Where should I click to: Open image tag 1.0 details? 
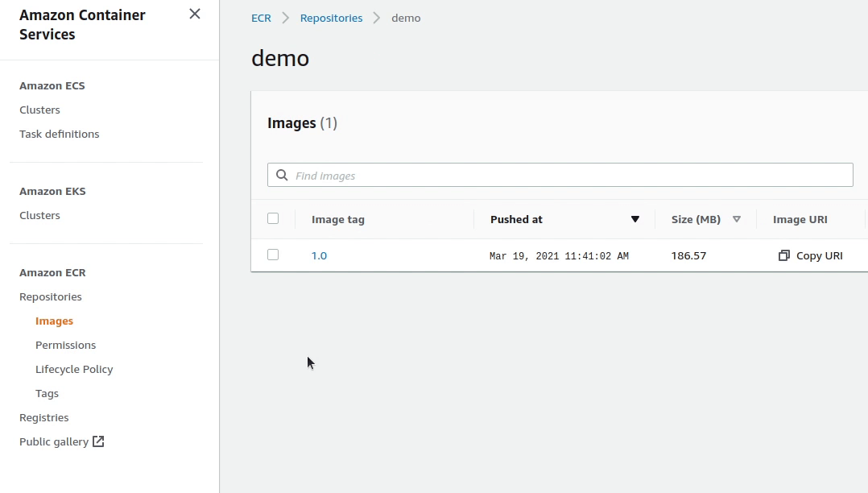(x=319, y=255)
